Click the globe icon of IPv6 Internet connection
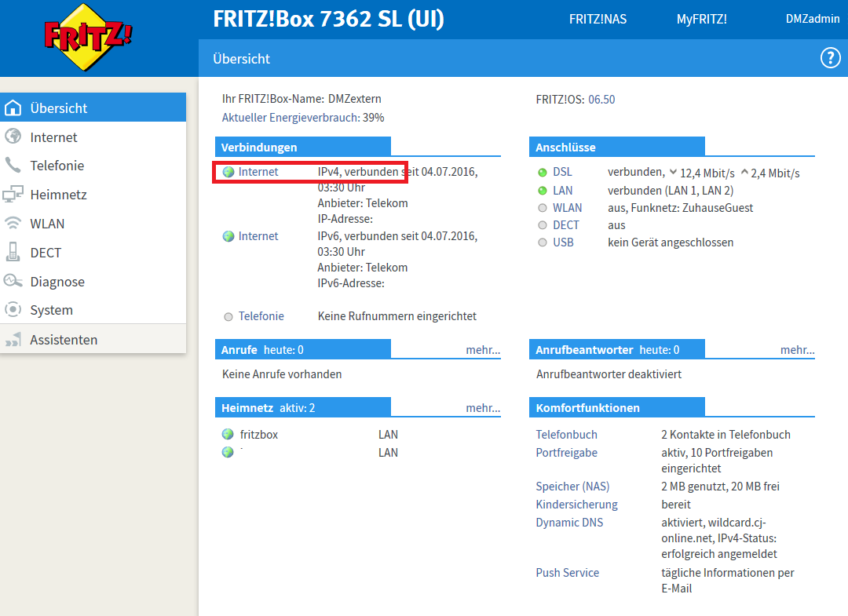Image resolution: width=848 pixels, height=616 pixels. tap(228, 236)
